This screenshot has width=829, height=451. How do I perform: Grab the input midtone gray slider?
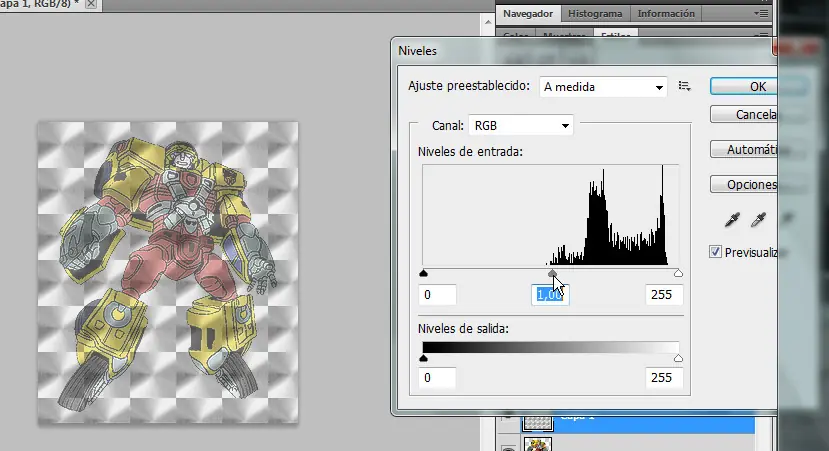coord(552,273)
